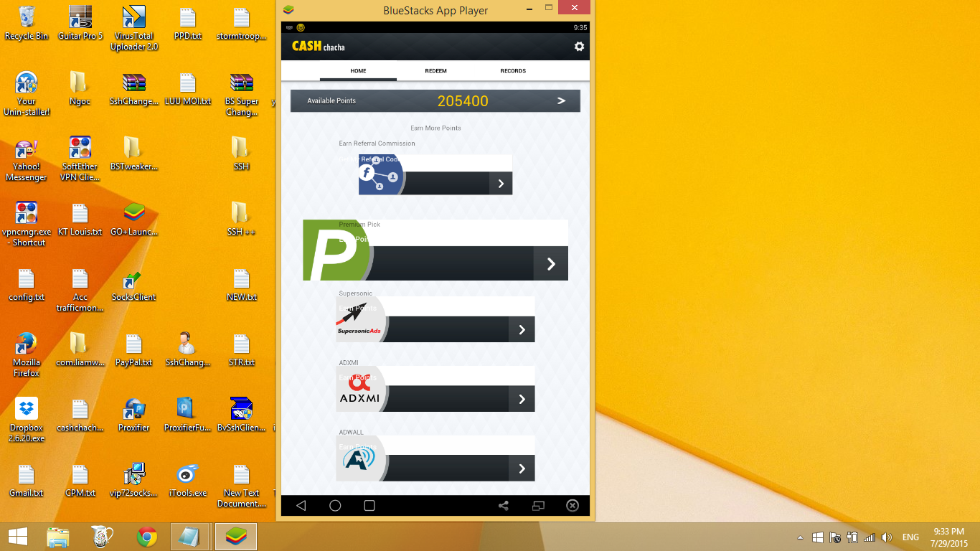
Task: Select the config.txt file
Action: point(27,284)
